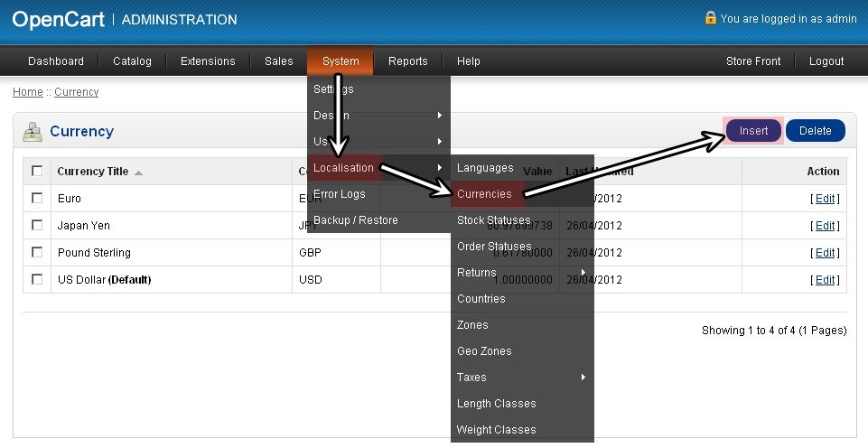The width and height of the screenshot is (868, 448).
Task: Open the System menu
Action: [341, 61]
